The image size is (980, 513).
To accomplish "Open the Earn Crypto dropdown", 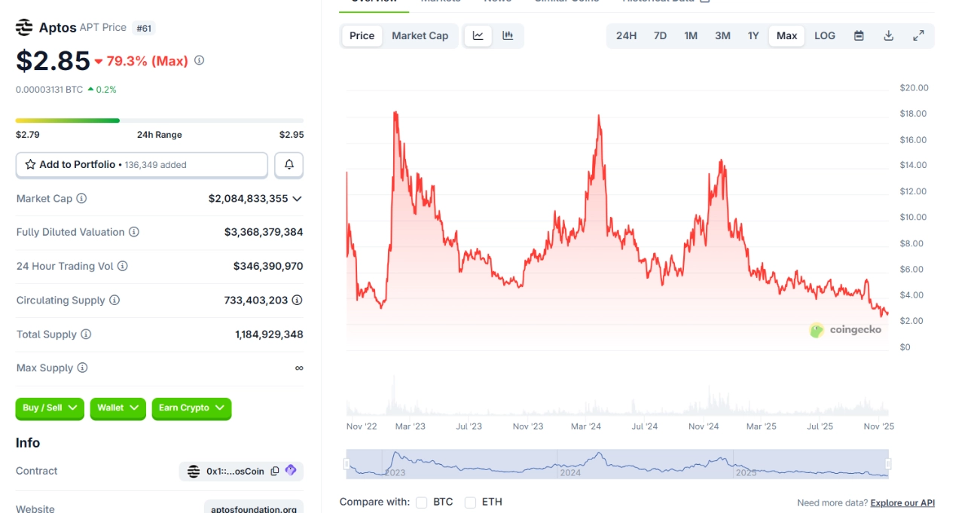I will [191, 408].
